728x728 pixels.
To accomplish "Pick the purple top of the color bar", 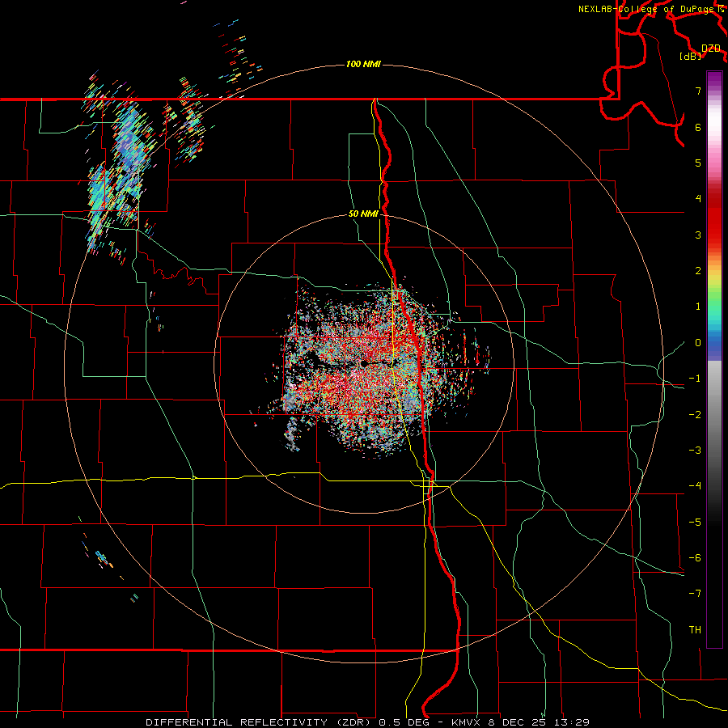I will (714, 79).
